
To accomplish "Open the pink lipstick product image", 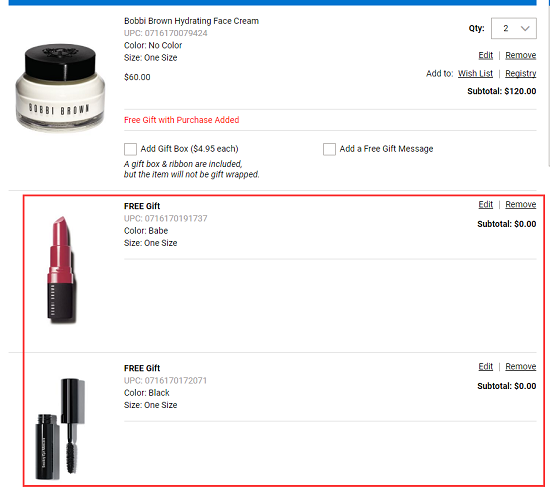I will pos(62,269).
